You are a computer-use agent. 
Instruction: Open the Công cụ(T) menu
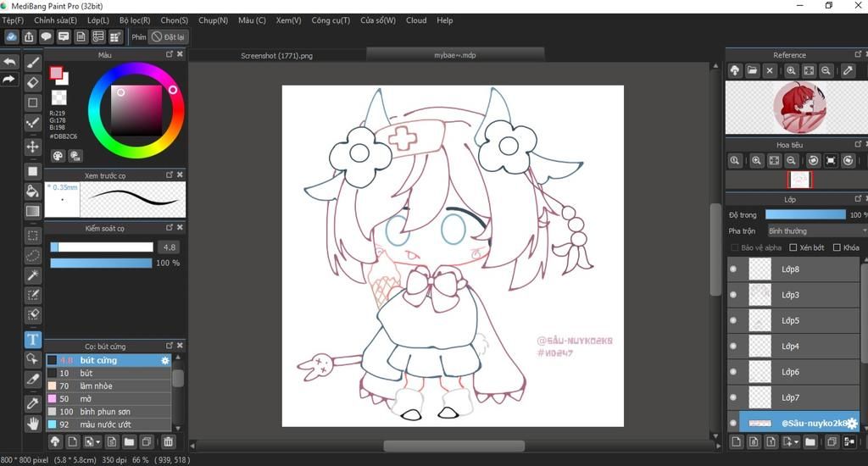331,20
